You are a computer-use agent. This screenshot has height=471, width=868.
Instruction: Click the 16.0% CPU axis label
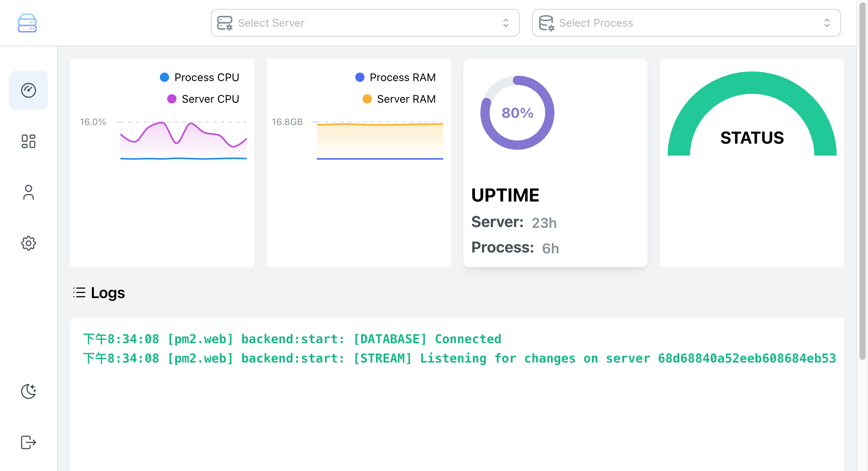point(93,122)
